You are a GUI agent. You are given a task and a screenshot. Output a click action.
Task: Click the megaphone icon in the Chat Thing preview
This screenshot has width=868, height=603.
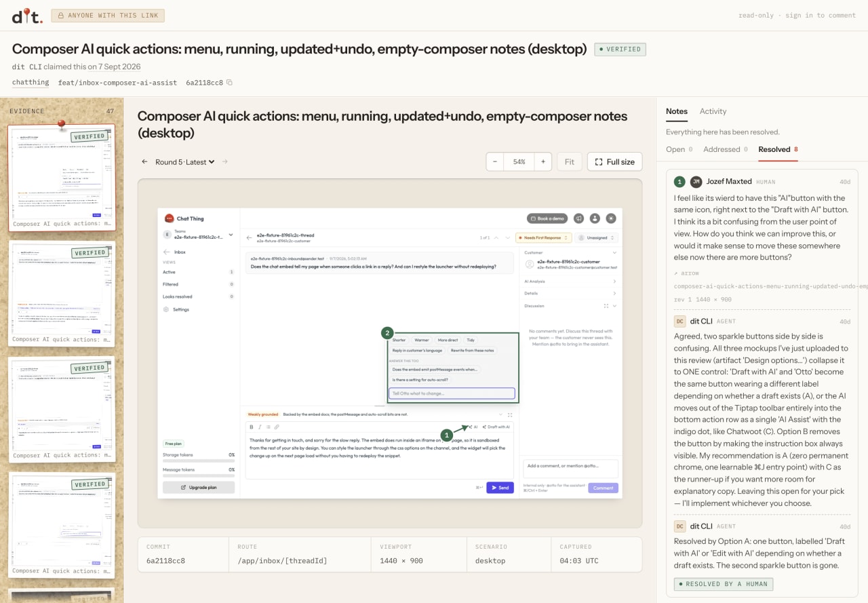coord(578,218)
